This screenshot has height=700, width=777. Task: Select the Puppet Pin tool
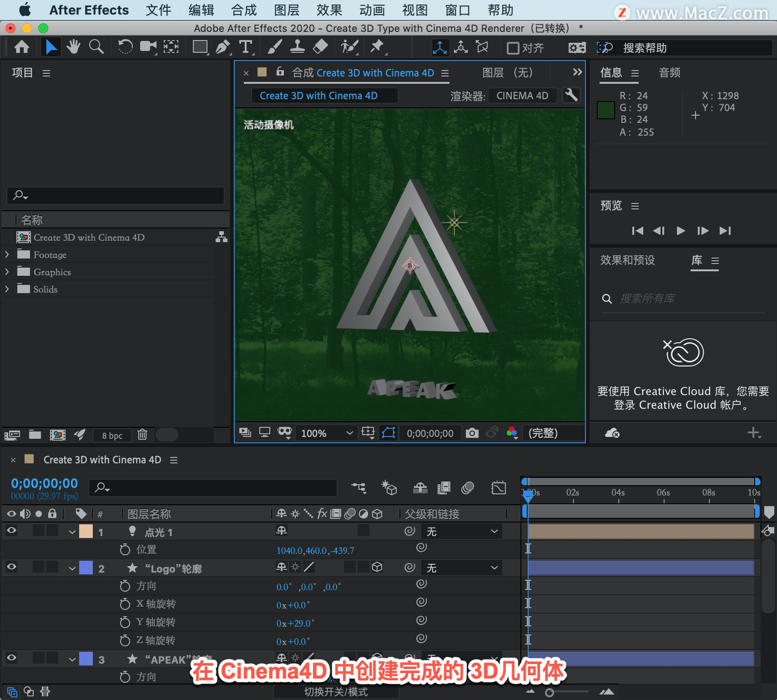(377, 47)
